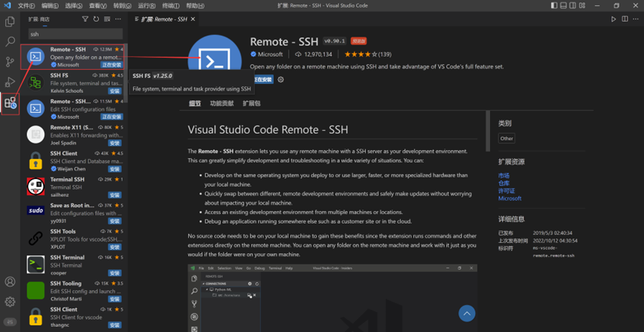Select the Remote X11 extension icon
Image resolution: width=644 pixels, height=332 pixels.
36,134
